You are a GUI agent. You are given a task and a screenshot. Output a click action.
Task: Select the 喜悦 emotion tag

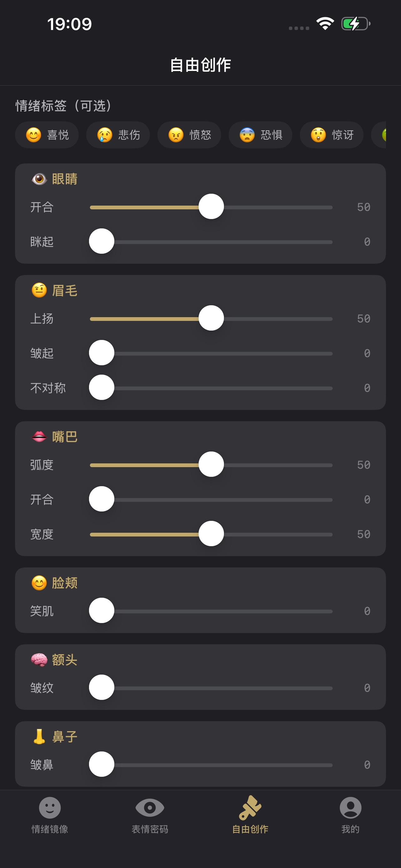47,135
